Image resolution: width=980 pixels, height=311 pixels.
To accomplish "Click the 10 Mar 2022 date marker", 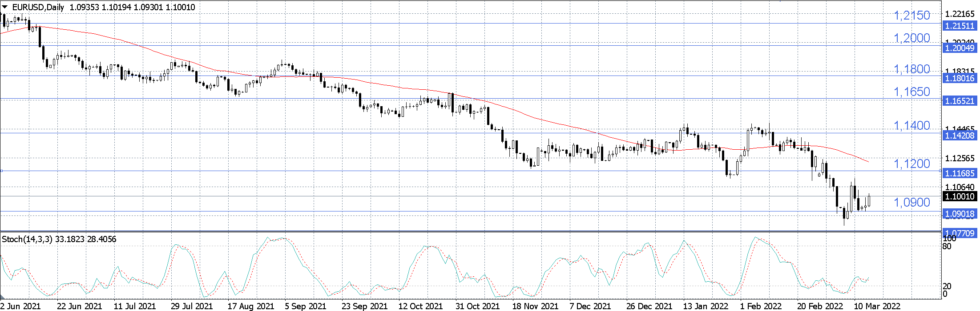I will [877, 306].
